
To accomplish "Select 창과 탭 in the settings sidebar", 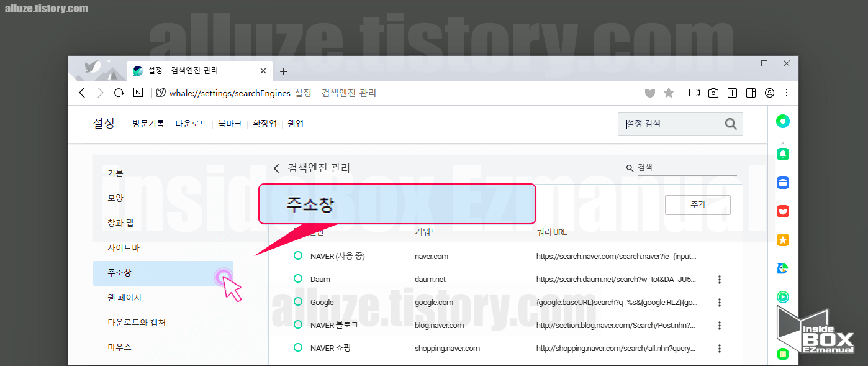I will click(x=163, y=223).
